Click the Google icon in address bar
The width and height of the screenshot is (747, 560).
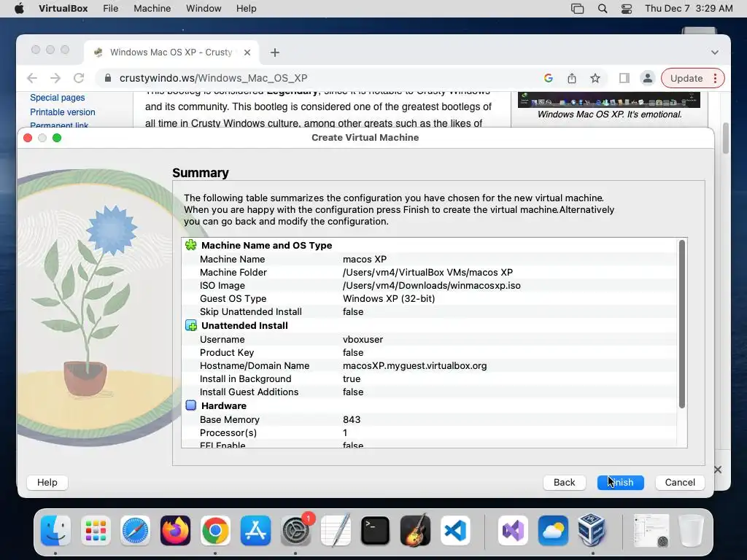pyautogui.click(x=549, y=78)
